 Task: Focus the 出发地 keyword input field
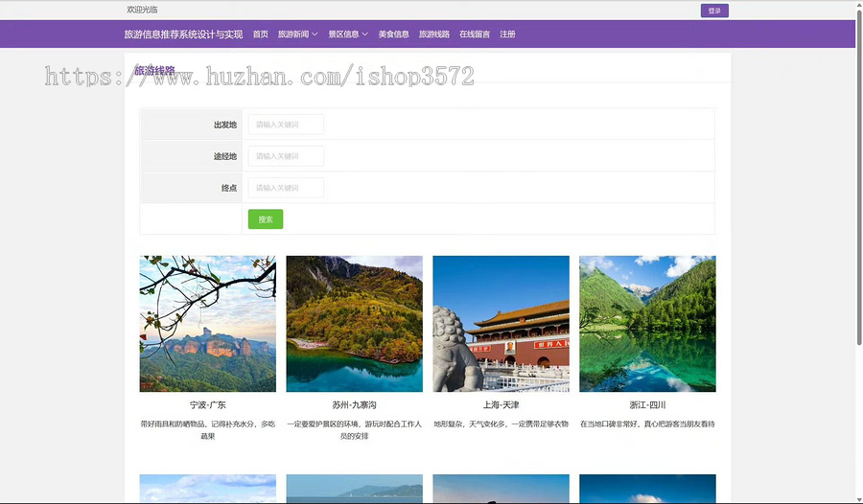(x=286, y=125)
